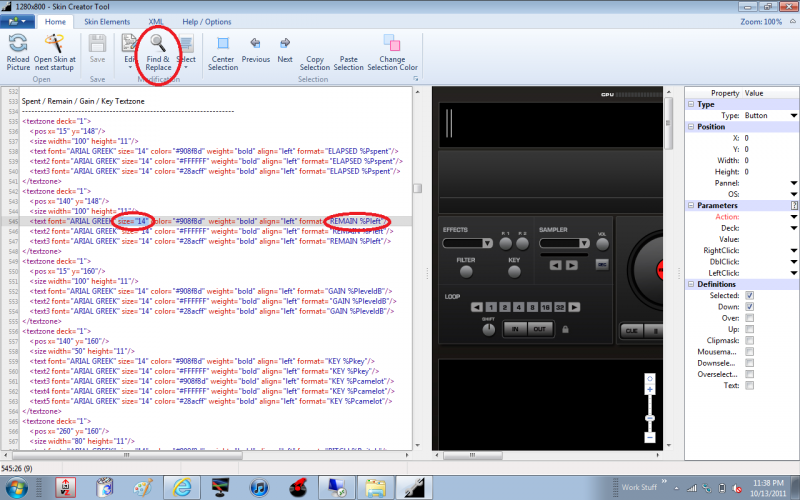Screen dimensions: 800x500
Task: Enable the Clipmask checkbox
Action: pos(749,340)
